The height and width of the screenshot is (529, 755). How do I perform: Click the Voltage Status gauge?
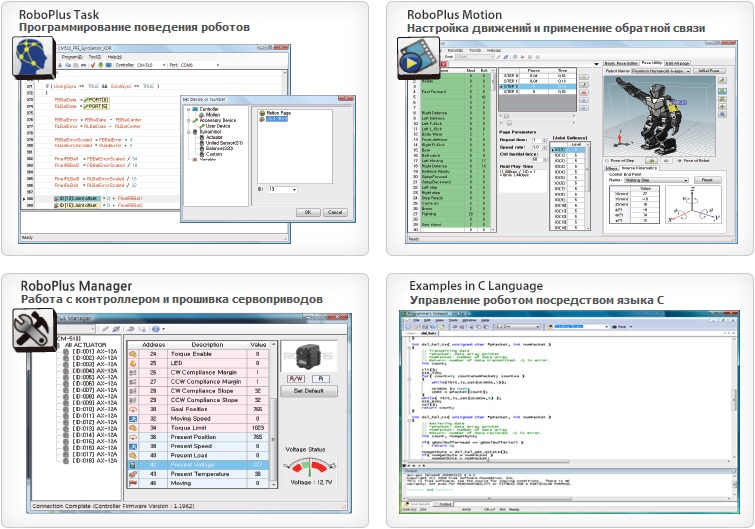pyautogui.click(x=310, y=466)
